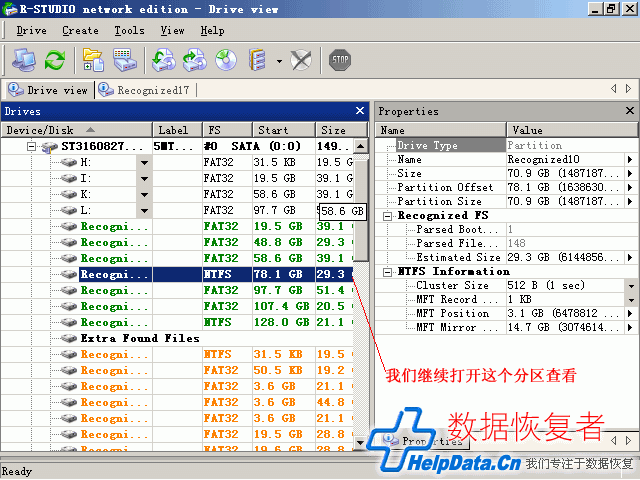The image size is (640, 480).
Task: Select green Recognized FAT32 at 107.4 GB
Action: coord(177,307)
